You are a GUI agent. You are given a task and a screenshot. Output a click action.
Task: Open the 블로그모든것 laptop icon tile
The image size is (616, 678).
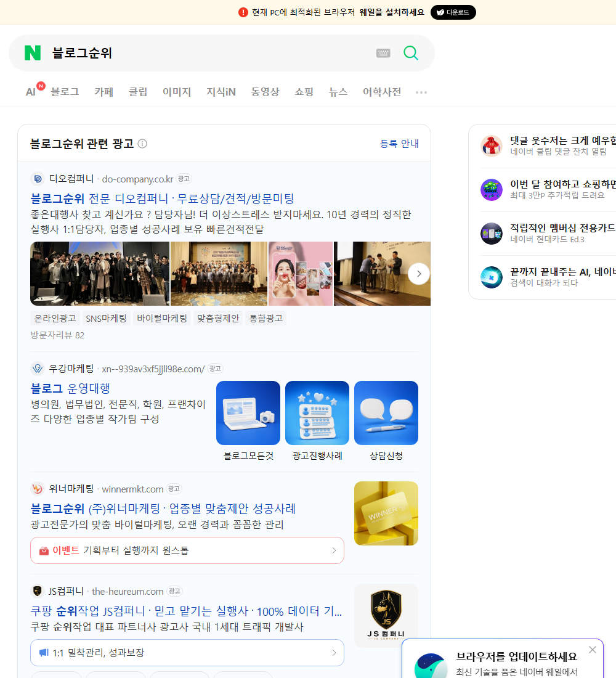pos(248,413)
